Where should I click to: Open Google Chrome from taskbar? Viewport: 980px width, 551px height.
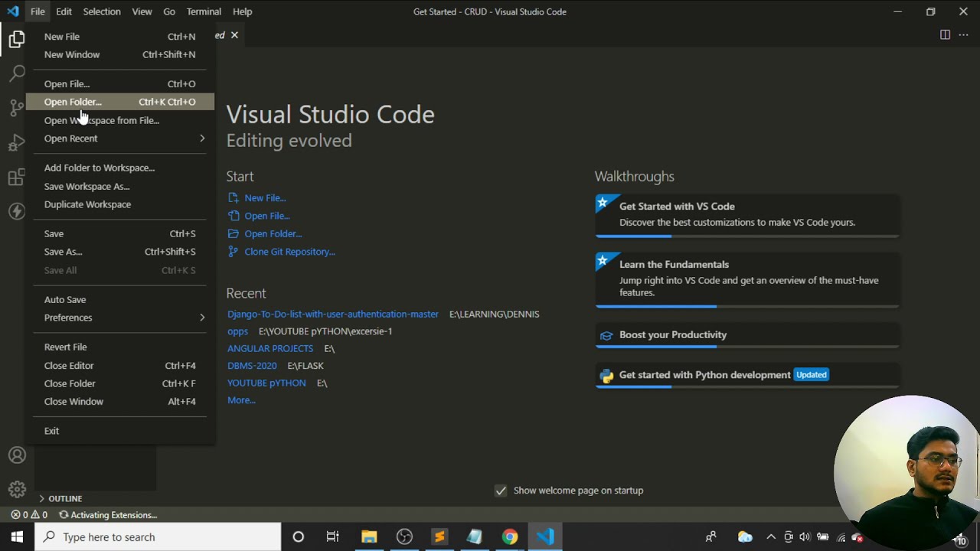pos(510,537)
